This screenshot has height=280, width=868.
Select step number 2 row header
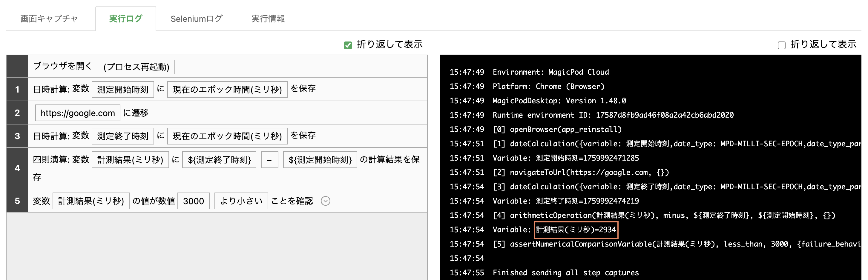click(17, 113)
